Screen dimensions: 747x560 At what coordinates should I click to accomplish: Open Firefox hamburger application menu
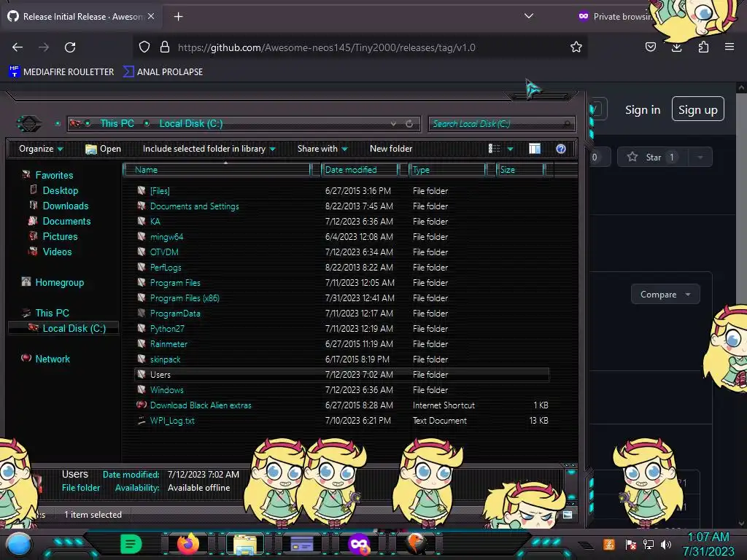click(729, 47)
